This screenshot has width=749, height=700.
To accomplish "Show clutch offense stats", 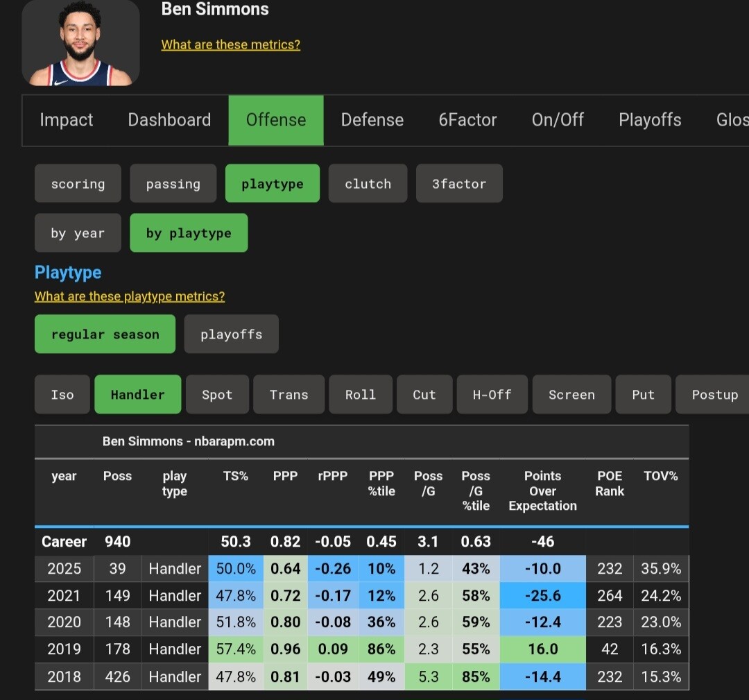I will tap(368, 184).
